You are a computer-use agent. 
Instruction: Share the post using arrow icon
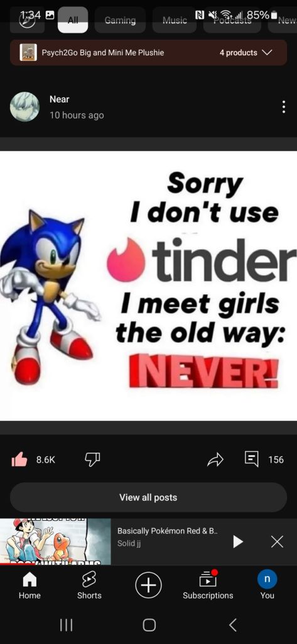coord(215,460)
